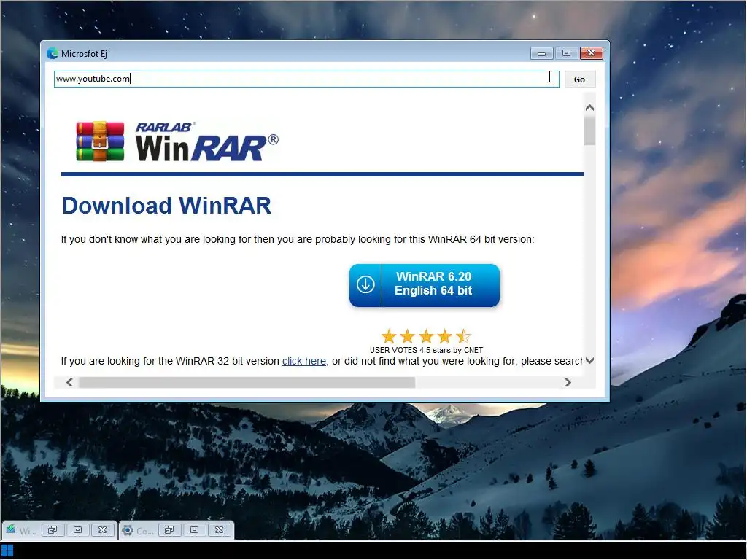The width and height of the screenshot is (747, 560).
Task: Click the horizontal scroll right arrow
Action: tap(568, 382)
